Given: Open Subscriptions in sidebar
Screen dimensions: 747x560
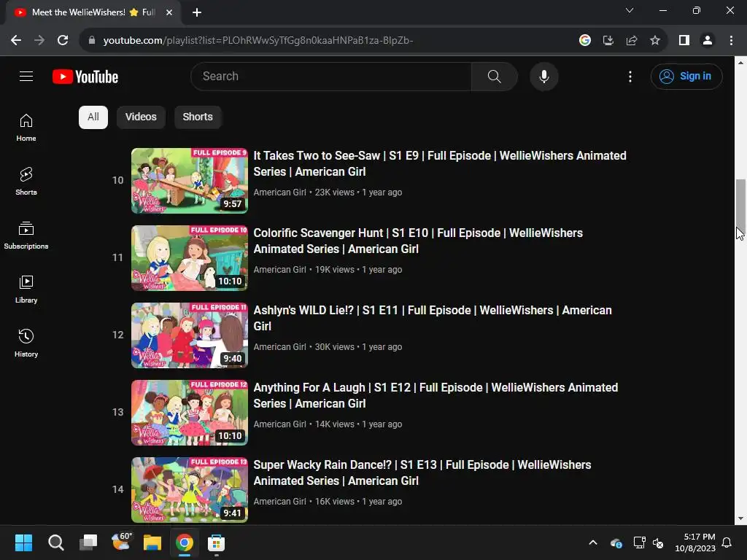Looking at the screenshot, I should (26, 236).
